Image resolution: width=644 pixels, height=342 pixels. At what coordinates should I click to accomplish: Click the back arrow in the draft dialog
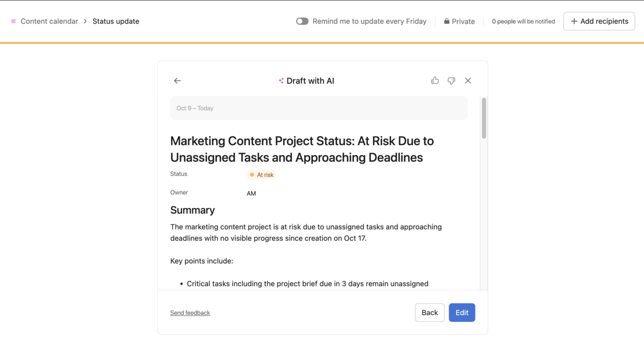point(177,80)
